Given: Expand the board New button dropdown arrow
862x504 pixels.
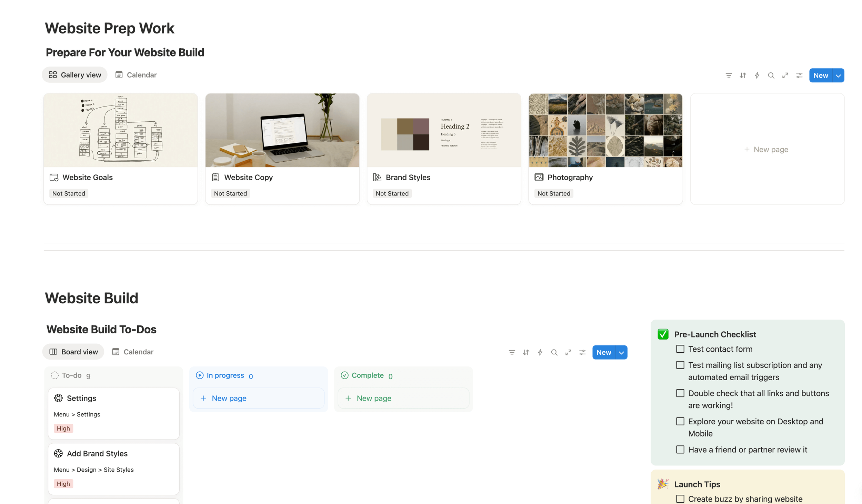Looking at the screenshot, I should (x=621, y=352).
